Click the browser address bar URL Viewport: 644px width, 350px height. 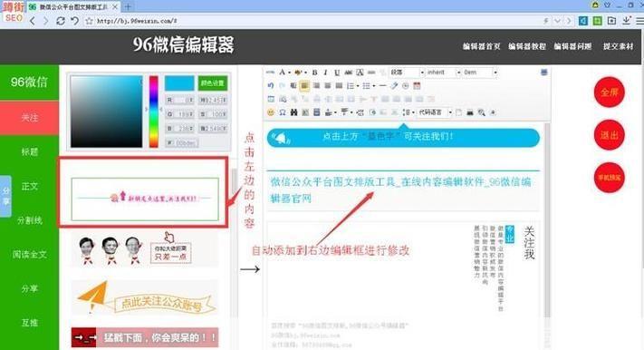[137, 21]
